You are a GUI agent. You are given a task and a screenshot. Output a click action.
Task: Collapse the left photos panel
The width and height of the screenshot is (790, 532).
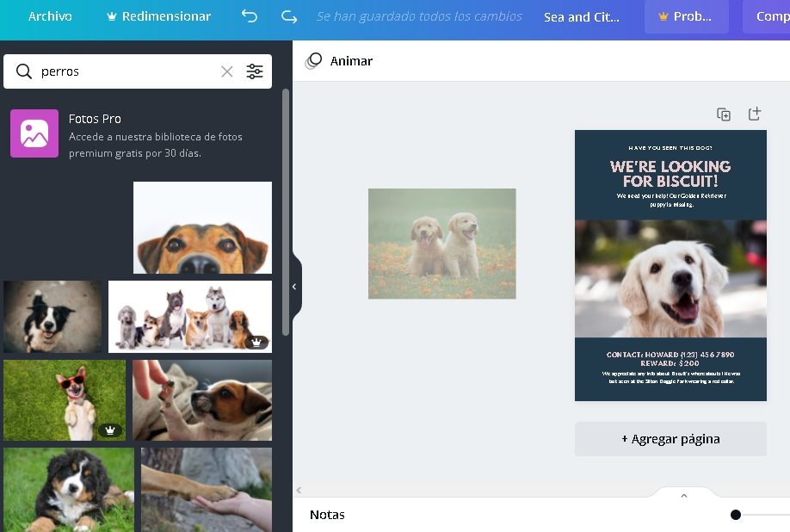pos(295,286)
